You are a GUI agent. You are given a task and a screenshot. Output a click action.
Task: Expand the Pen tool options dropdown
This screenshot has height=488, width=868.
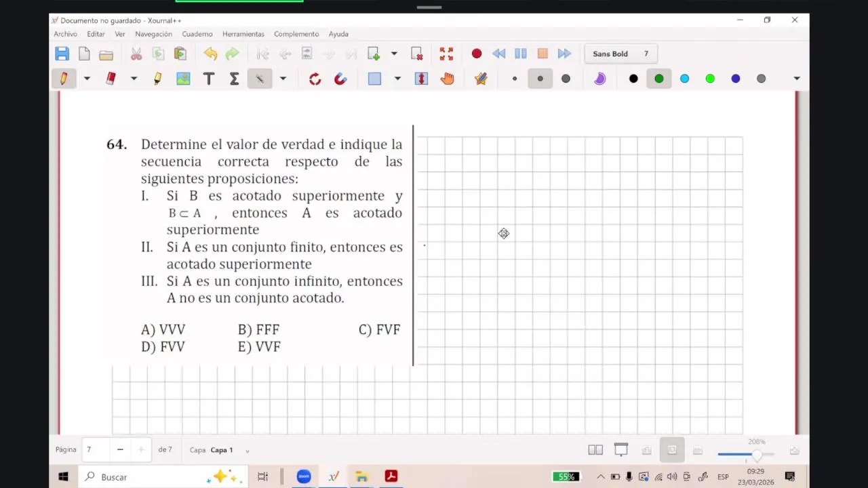[x=87, y=79]
